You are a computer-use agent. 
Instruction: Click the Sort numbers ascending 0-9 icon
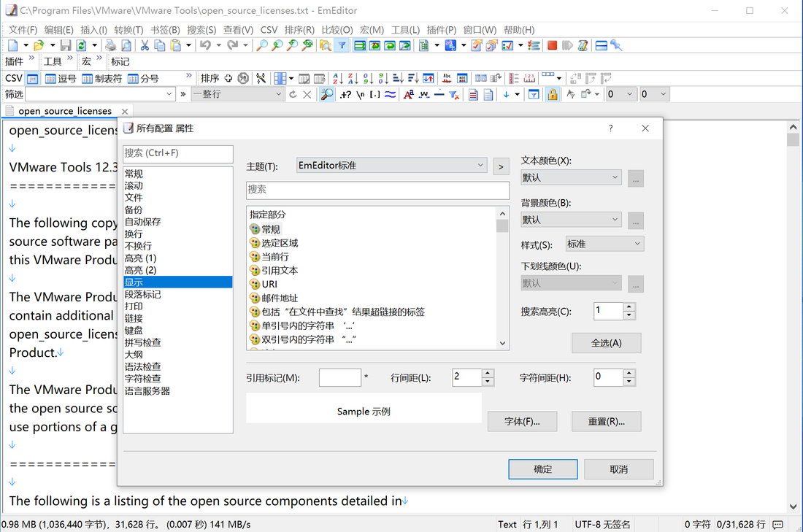click(x=368, y=78)
